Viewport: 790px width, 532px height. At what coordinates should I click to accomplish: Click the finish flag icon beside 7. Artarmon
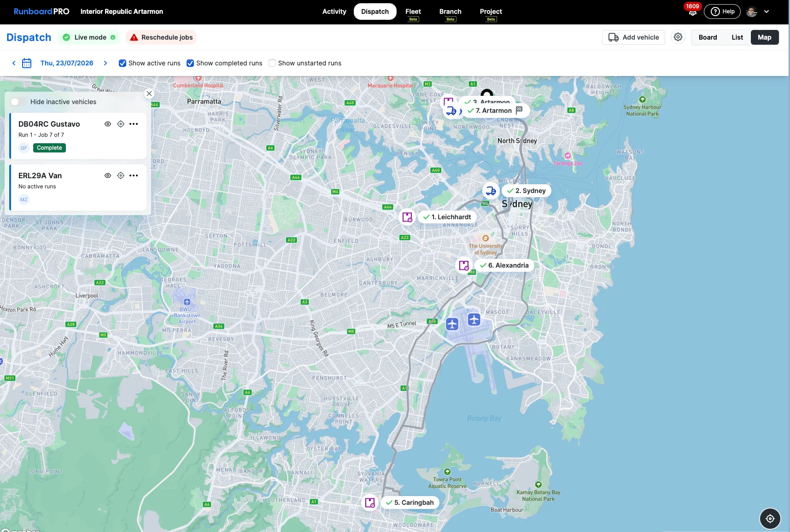(520, 110)
